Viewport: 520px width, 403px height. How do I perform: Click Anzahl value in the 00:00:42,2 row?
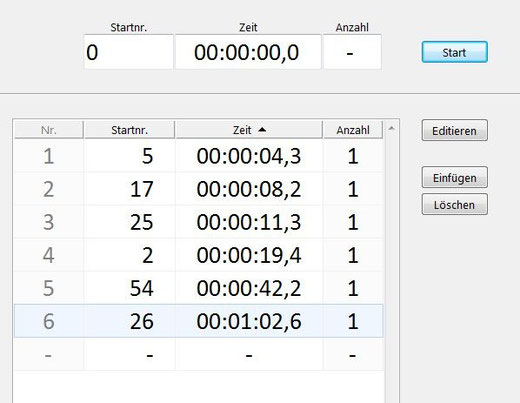pyautogui.click(x=353, y=288)
